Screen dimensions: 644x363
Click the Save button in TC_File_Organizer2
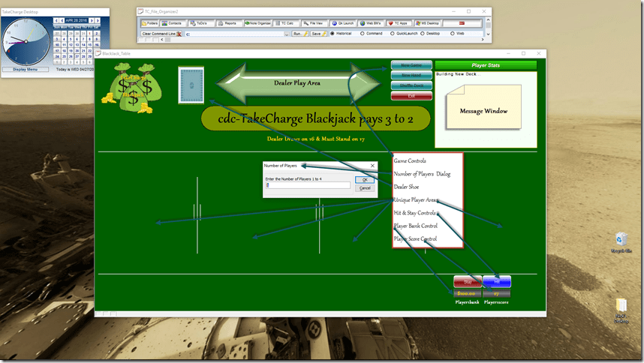click(318, 34)
